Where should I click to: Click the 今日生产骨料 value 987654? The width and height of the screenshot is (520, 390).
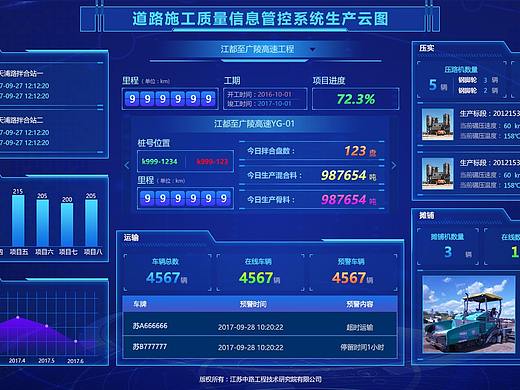coord(344,200)
